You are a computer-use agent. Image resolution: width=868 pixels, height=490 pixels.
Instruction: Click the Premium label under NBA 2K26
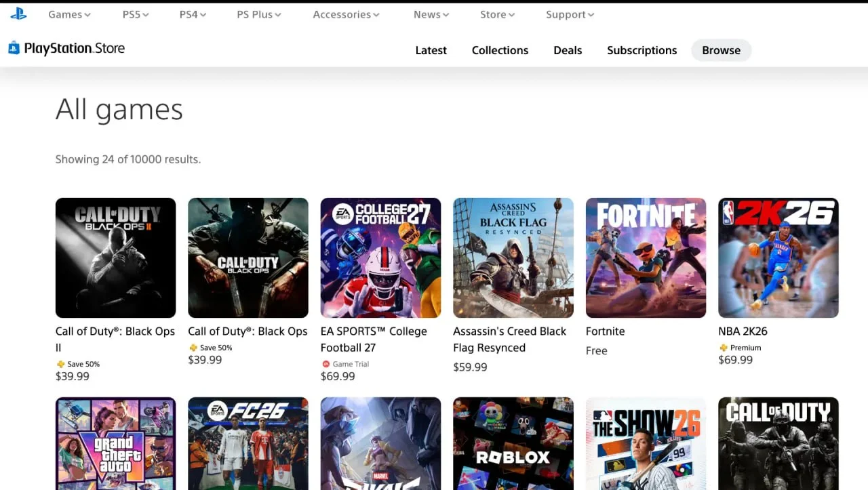(x=746, y=348)
